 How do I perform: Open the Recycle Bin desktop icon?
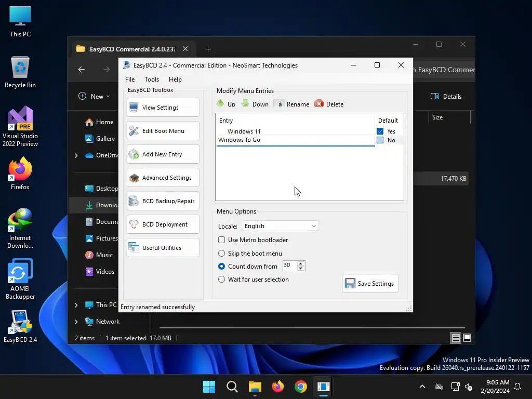tap(20, 72)
